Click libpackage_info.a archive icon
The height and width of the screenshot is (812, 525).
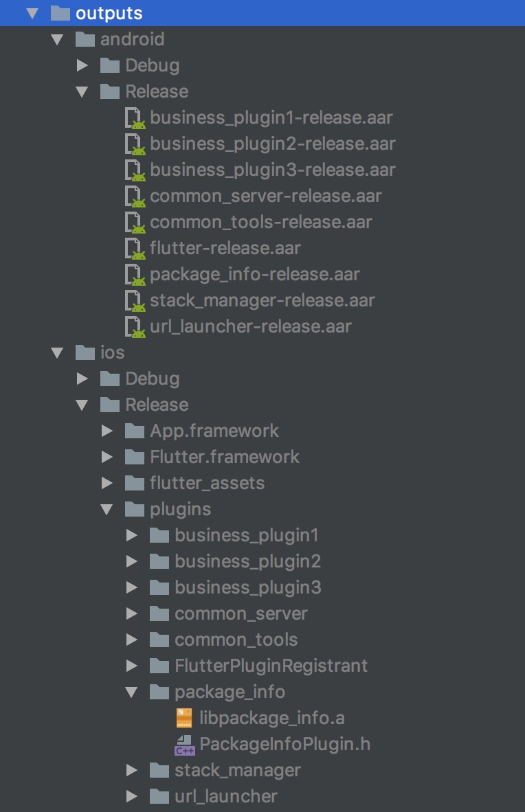[x=184, y=719]
